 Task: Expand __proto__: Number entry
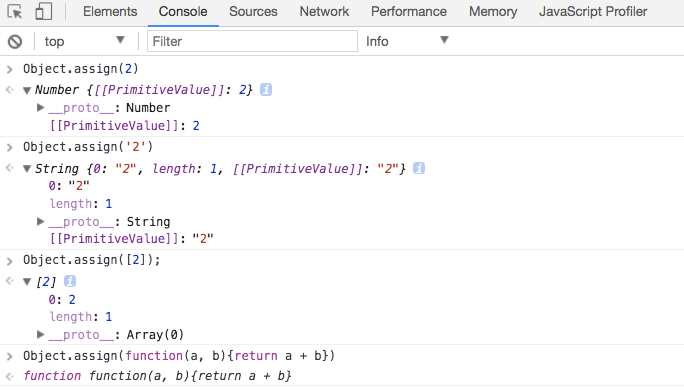41,107
